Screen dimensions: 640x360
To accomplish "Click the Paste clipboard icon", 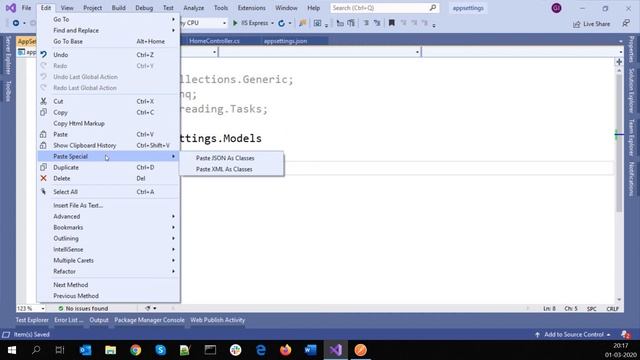I will (44, 134).
